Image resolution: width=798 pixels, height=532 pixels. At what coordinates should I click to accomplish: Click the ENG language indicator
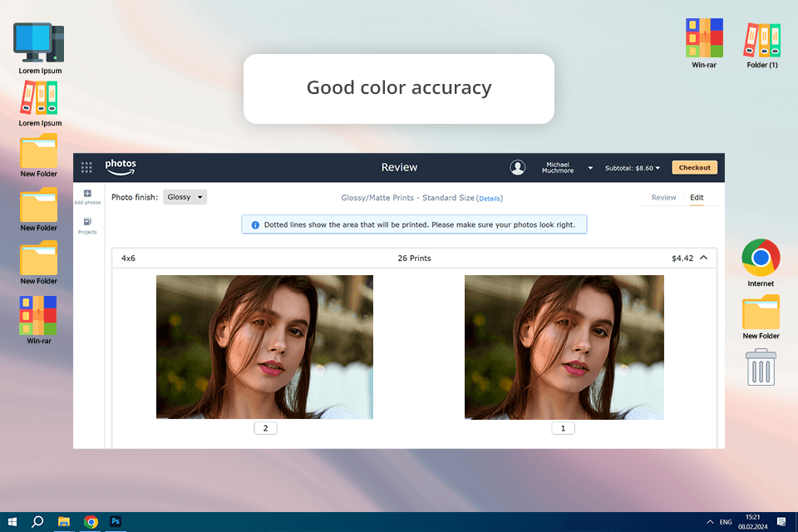pyautogui.click(x=726, y=522)
